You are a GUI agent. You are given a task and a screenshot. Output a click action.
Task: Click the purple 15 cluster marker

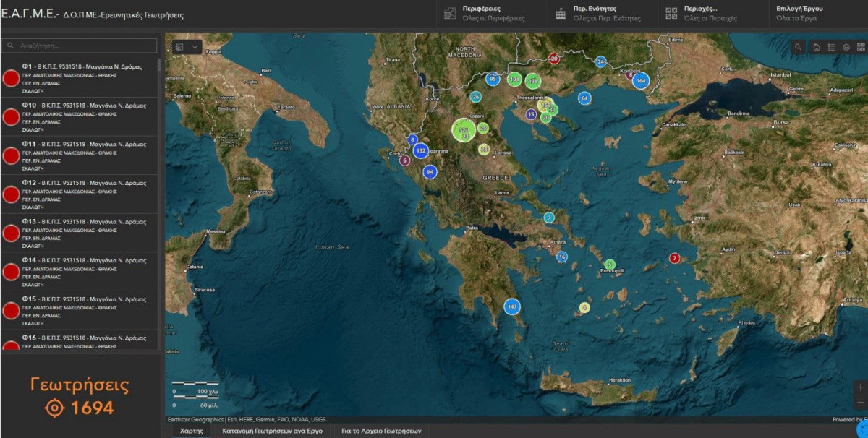[x=531, y=114]
